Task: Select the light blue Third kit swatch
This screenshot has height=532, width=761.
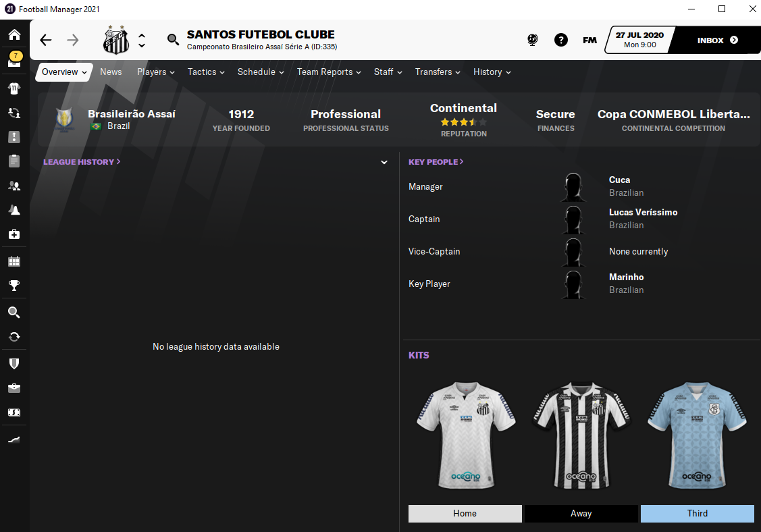Action: (x=697, y=514)
